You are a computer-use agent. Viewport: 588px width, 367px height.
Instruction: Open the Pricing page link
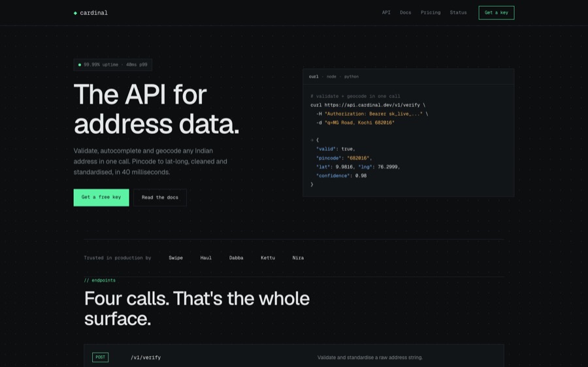tap(431, 13)
